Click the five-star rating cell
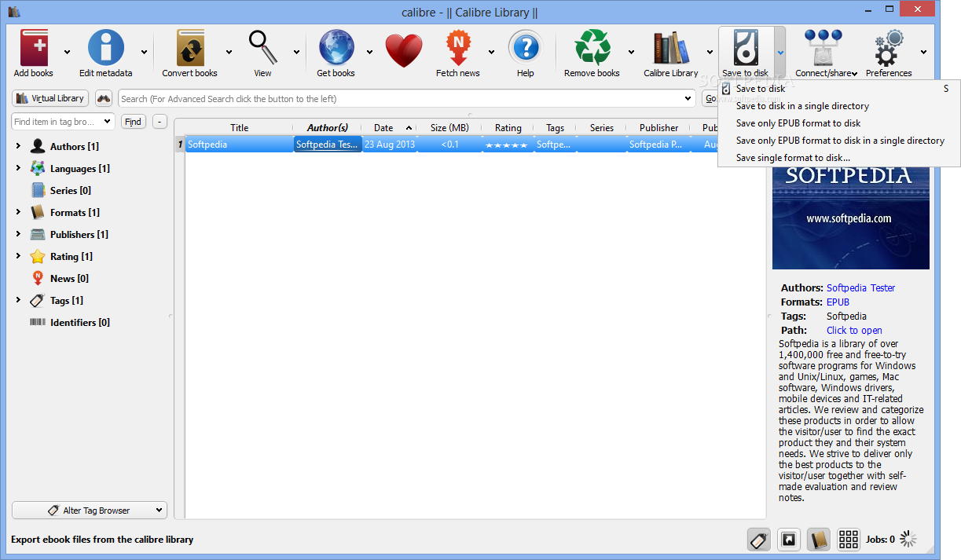This screenshot has width=961, height=560. click(x=507, y=145)
